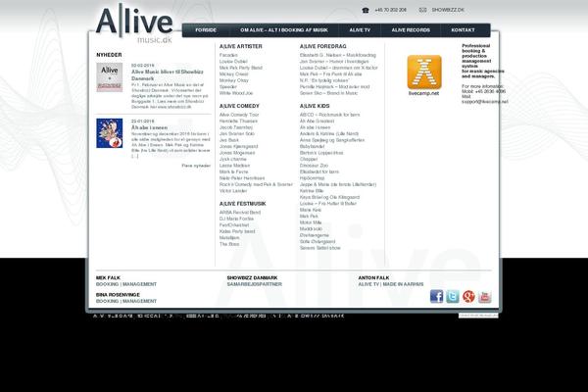Viewport: 588px width, 392px height.
Task: Open comedian Jonas Kjærsgaard
Action: [238, 147]
